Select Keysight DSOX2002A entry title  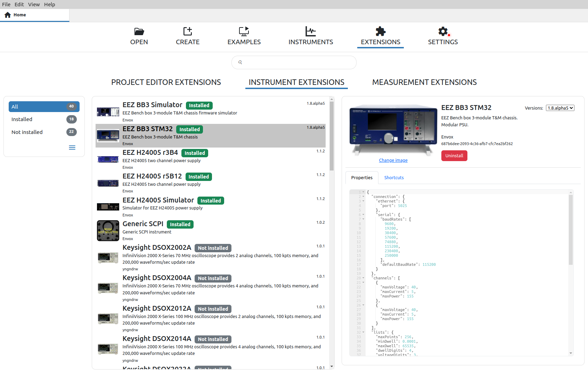(157, 248)
